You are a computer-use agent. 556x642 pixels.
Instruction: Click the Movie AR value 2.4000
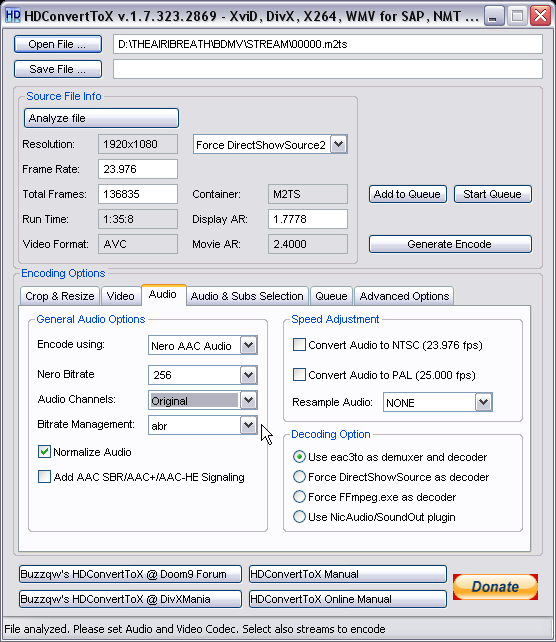pos(308,244)
